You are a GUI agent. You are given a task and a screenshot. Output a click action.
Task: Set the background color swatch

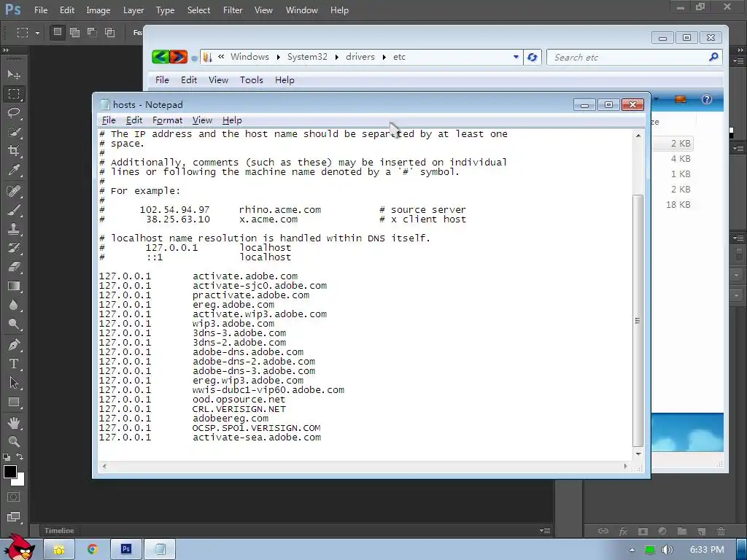[x=20, y=481]
